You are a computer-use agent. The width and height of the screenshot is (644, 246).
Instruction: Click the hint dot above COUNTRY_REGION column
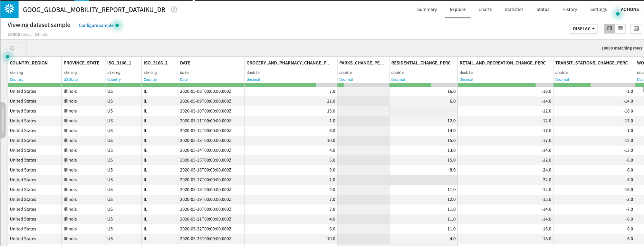click(8, 57)
